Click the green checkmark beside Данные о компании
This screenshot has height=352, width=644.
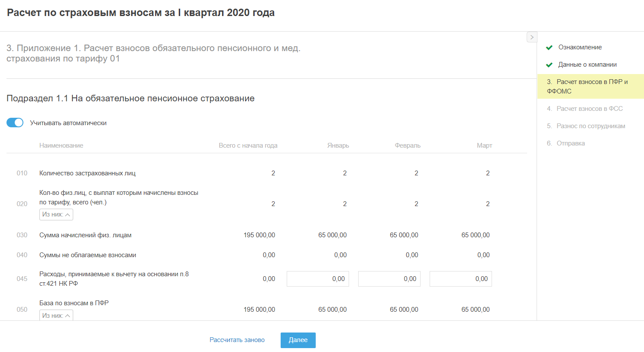(x=549, y=65)
